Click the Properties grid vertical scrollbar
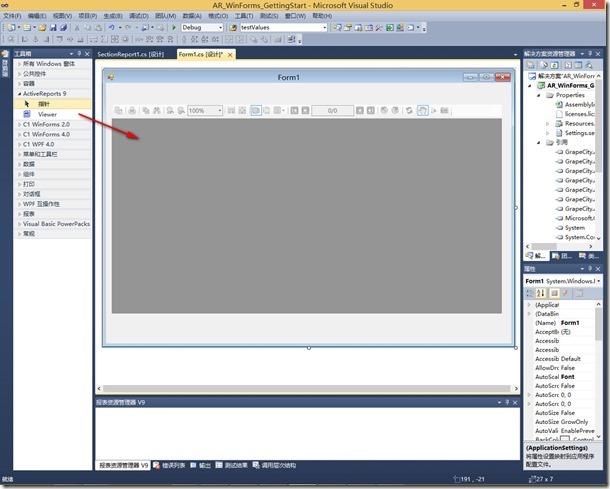The image size is (610, 489). point(598,370)
